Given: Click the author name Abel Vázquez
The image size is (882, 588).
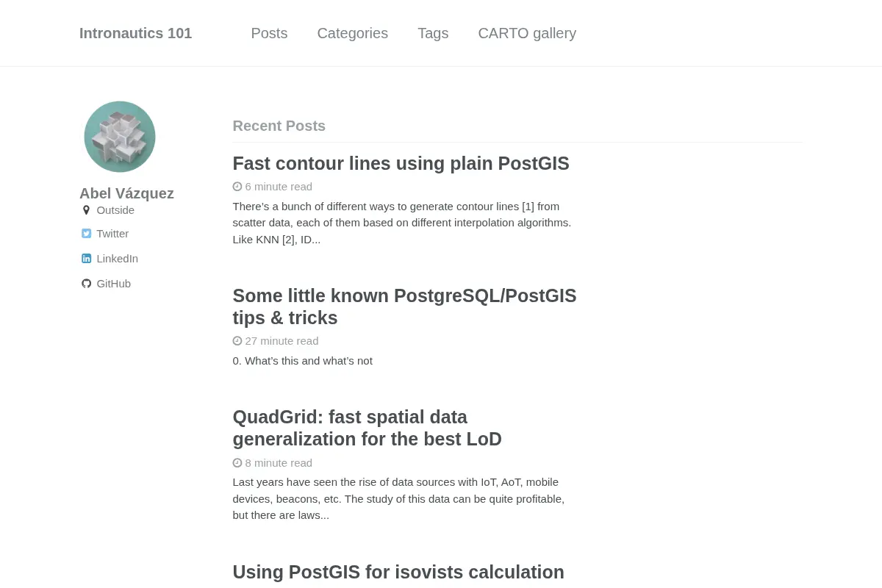Looking at the screenshot, I should [127, 193].
